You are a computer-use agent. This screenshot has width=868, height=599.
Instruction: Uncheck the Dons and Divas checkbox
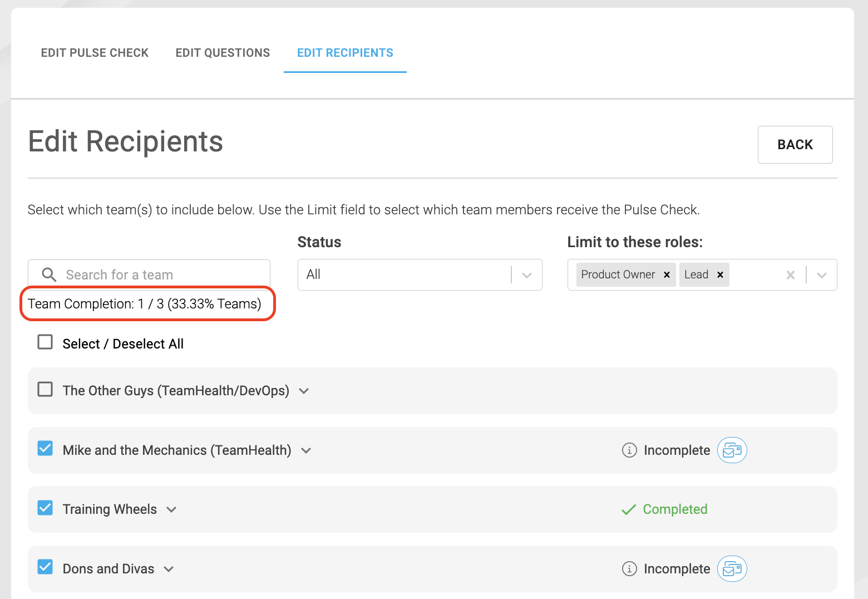[x=45, y=567]
